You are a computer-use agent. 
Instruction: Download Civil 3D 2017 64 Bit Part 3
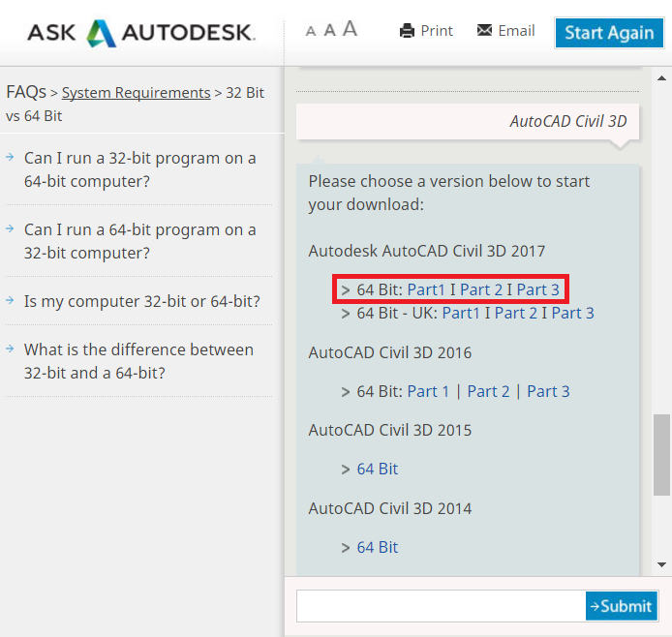coord(537,289)
